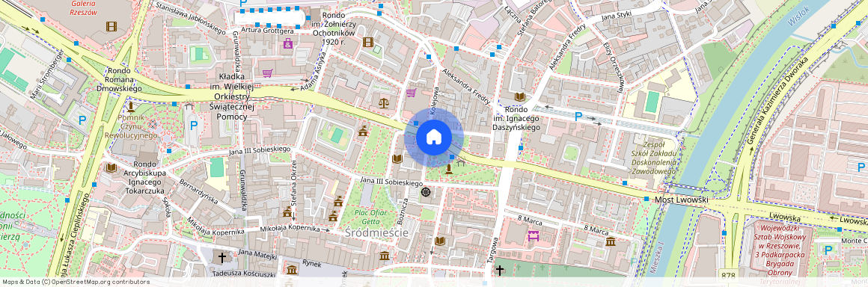Screen dimensions: 868x287
Task: Click the museum icon under 8 Marca street
Action: click(x=611, y=241)
